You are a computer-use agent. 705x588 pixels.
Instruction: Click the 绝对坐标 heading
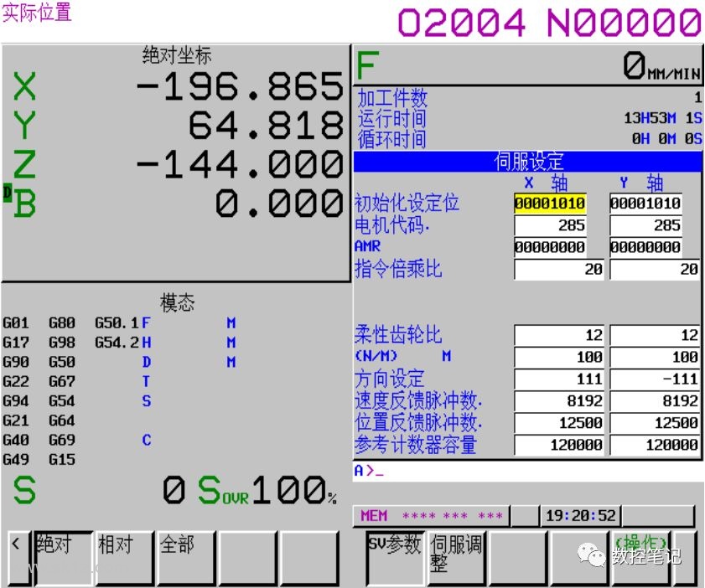pyautogui.click(x=177, y=55)
